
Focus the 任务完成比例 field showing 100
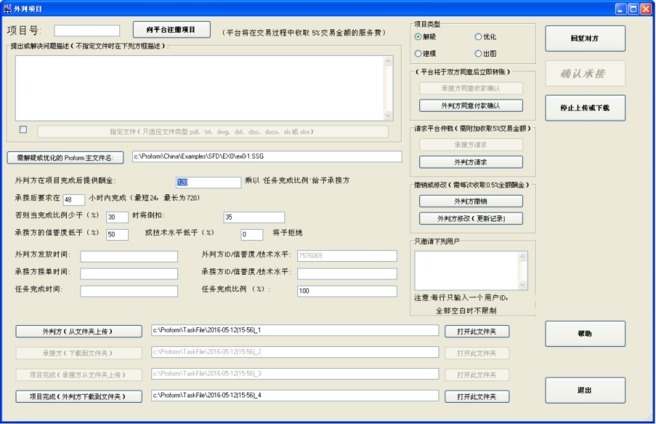[346, 290]
